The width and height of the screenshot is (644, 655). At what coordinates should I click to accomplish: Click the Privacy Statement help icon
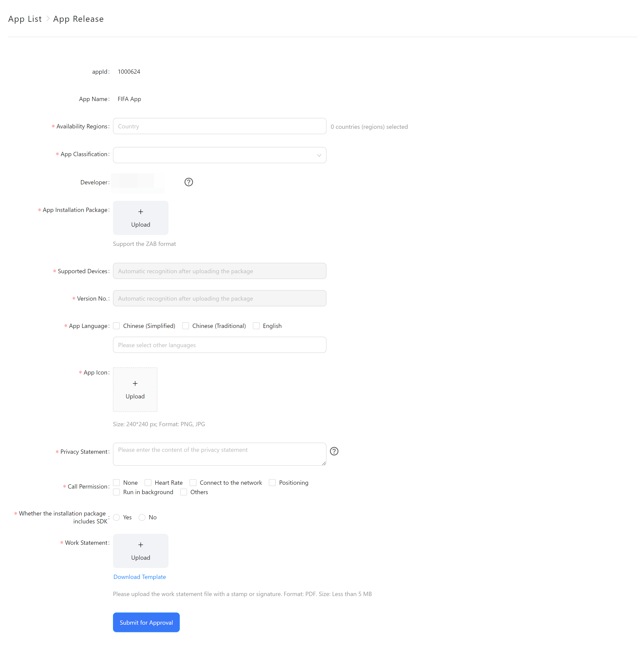click(334, 451)
